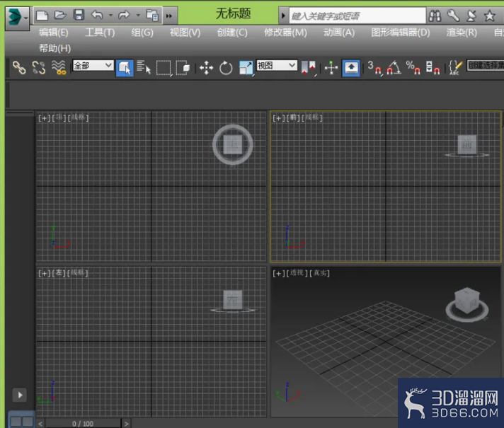
Task: Click the play arrow on left panel
Action: [20, 395]
